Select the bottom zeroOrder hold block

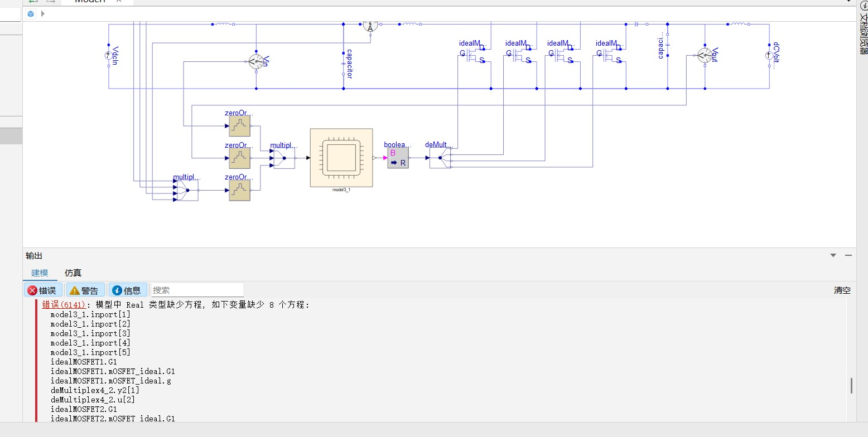[240, 190]
